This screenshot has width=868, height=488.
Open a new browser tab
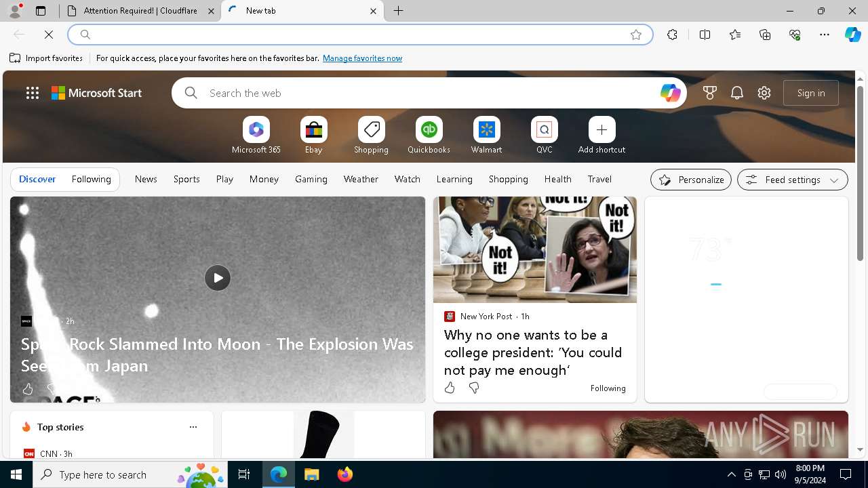point(399,11)
